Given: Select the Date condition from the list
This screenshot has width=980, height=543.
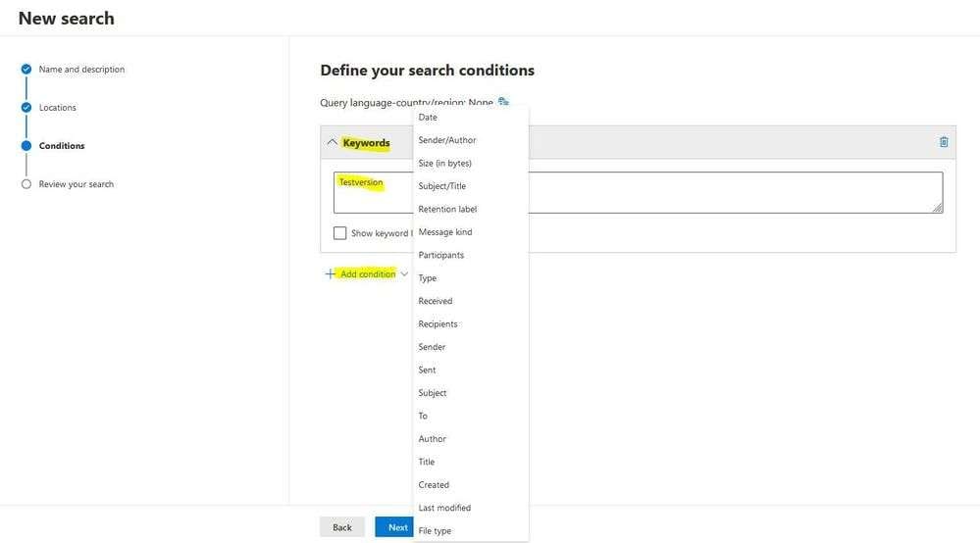Looking at the screenshot, I should (x=428, y=118).
